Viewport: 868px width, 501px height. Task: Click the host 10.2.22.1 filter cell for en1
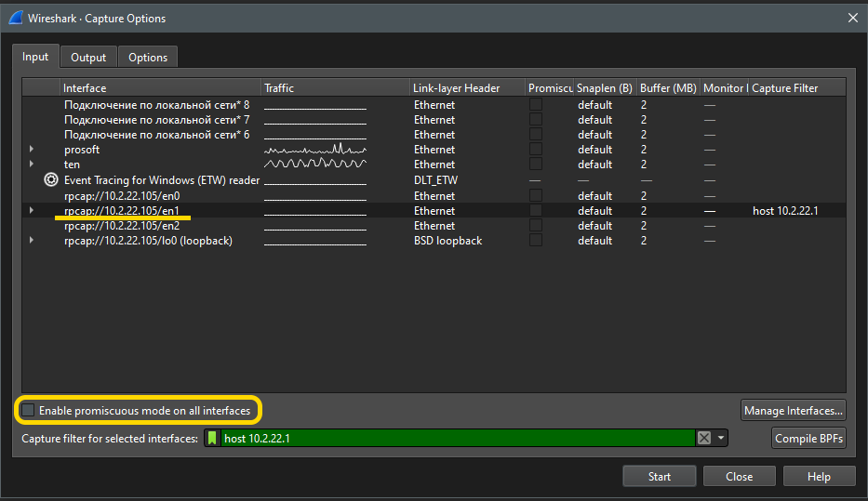785,211
